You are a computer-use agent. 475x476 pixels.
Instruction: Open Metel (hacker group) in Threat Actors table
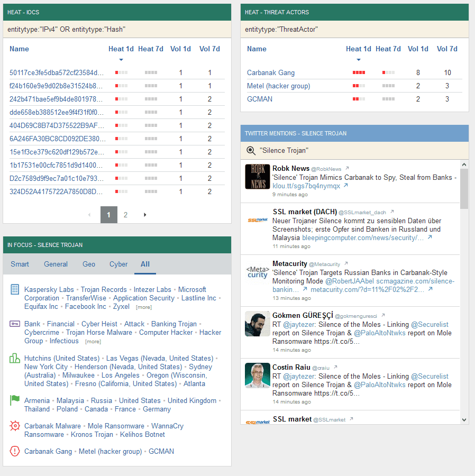click(x=278, y=86)
